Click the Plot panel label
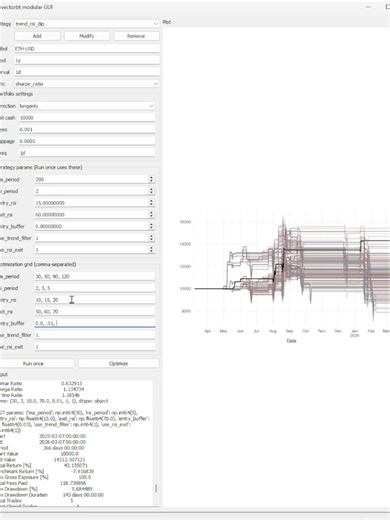This screenshot has height=520, width=390. 167,22
